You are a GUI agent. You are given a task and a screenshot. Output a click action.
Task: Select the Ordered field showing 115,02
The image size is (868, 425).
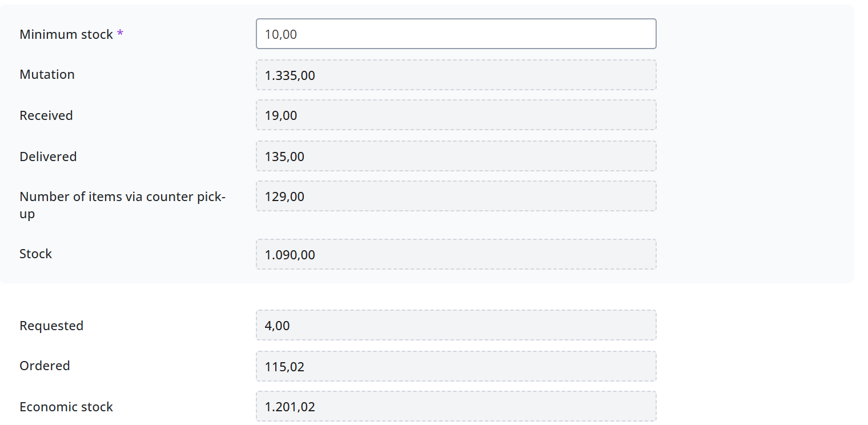coord(456,366)
